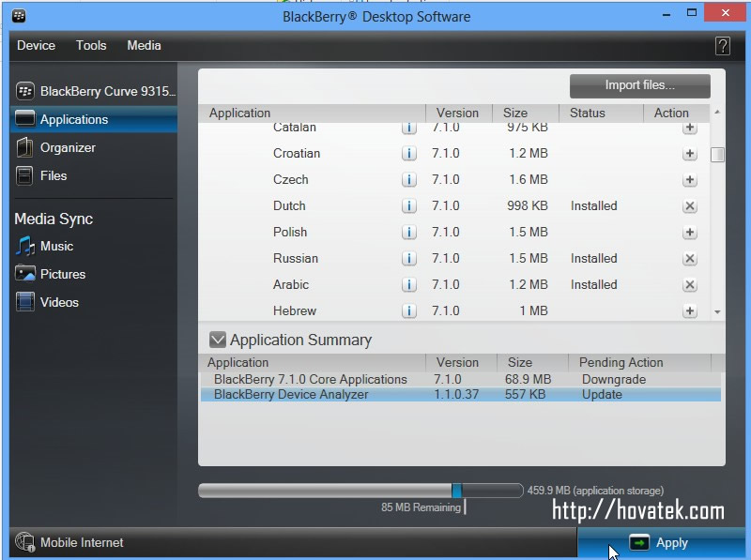Click the Czech language row name
751x560 pixels.
tap(291, 179)
